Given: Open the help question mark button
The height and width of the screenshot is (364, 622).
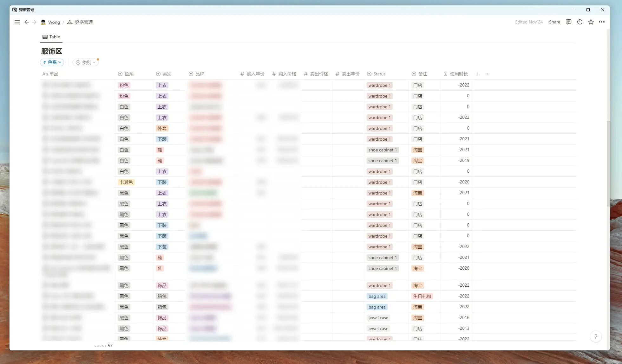Looking at the screenshot, I should [596, 337].
